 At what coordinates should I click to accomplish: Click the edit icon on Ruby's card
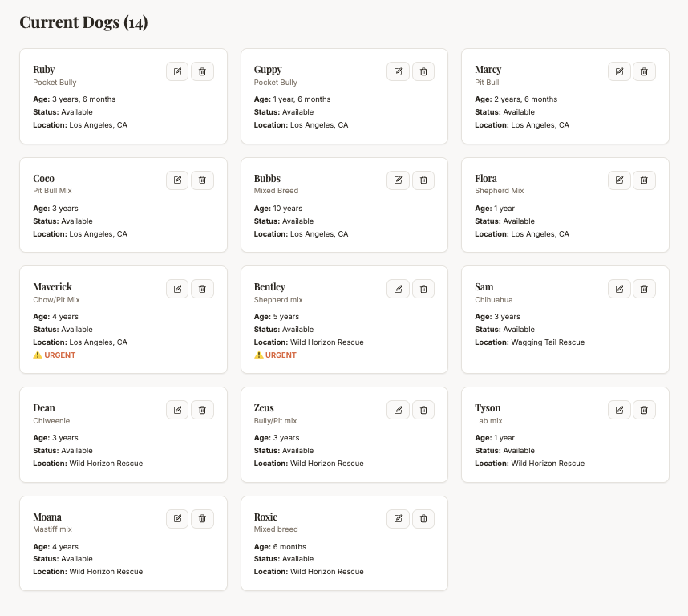click(177, 71)
